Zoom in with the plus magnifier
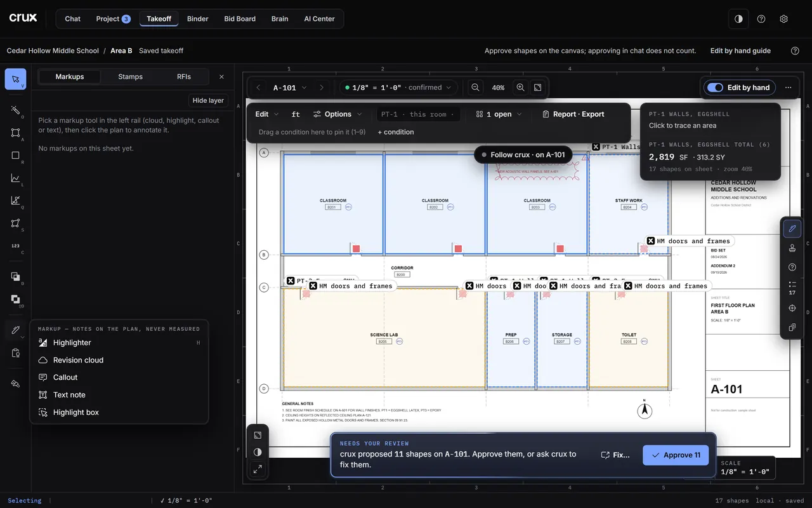812x508 pixels. pyautogui.click(x=520, y=88)
